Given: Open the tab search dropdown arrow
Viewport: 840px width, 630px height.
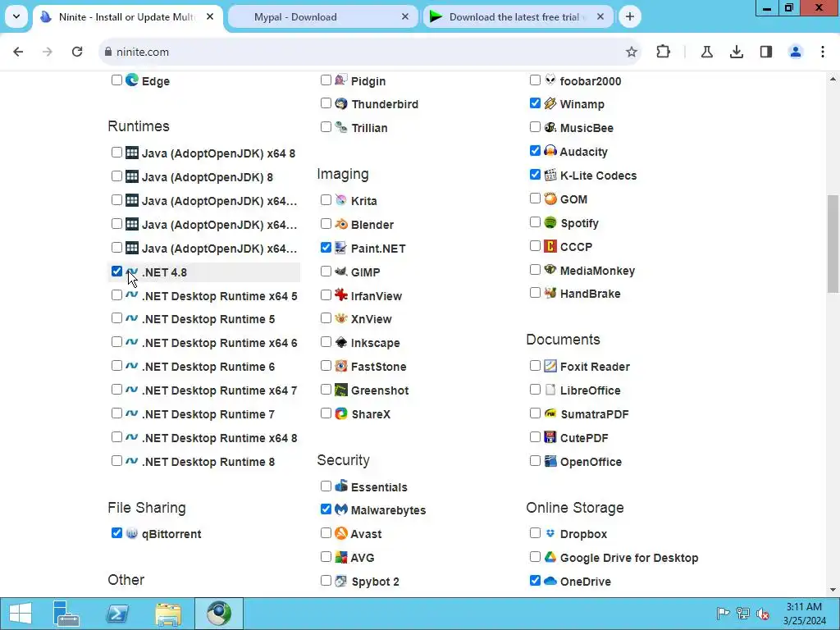Looking at the screenshot, I should (16, 16).
